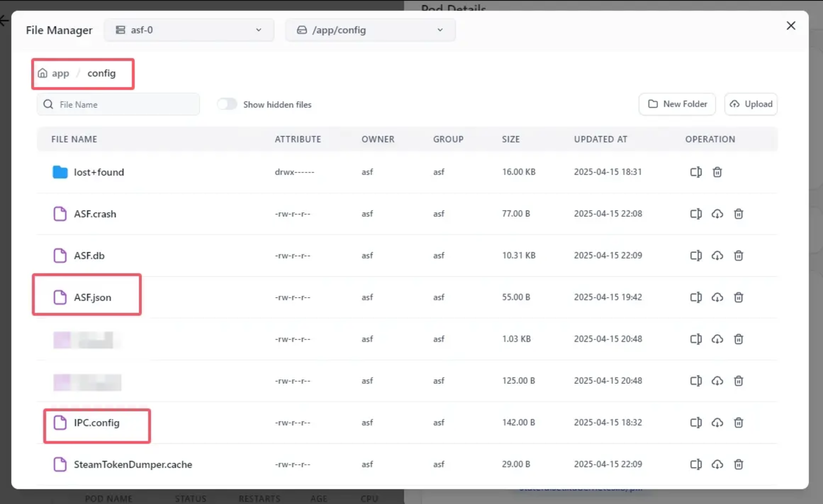Rename the SteamTokenDumper.cache file

(696, 464)
